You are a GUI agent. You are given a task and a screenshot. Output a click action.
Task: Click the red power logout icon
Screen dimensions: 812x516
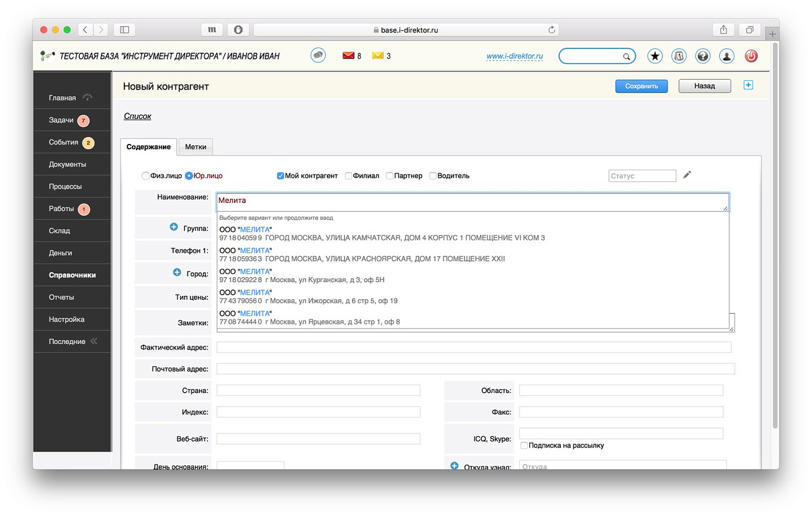tap(751, 56)
